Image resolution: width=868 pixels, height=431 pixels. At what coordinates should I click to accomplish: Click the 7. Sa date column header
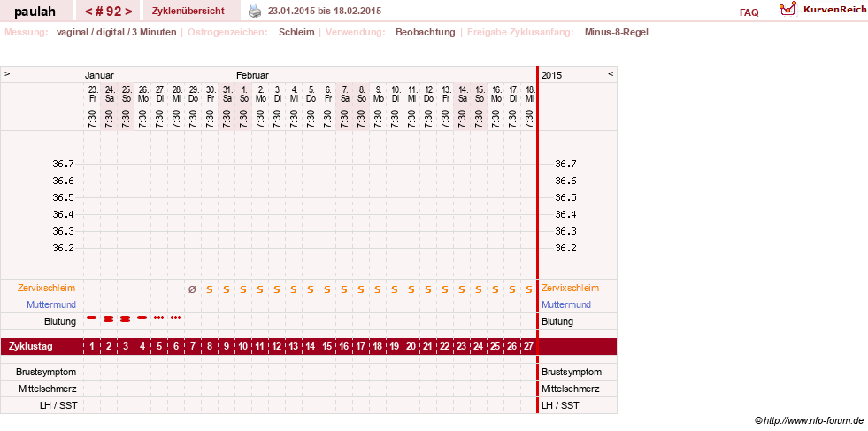pyautogui.click(x=344, y=94)
